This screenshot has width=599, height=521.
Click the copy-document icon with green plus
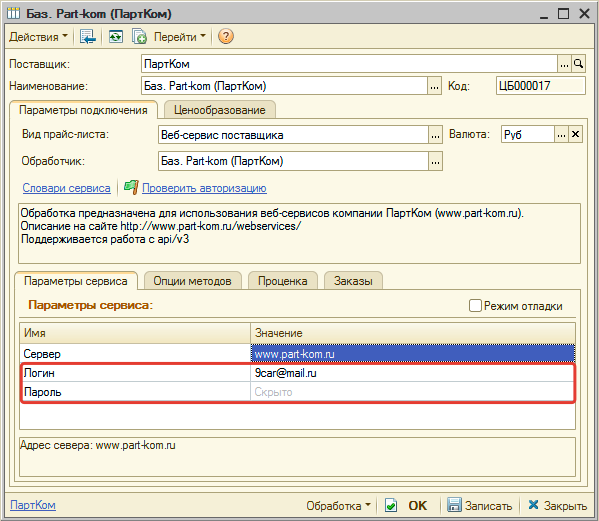(139, 37)
